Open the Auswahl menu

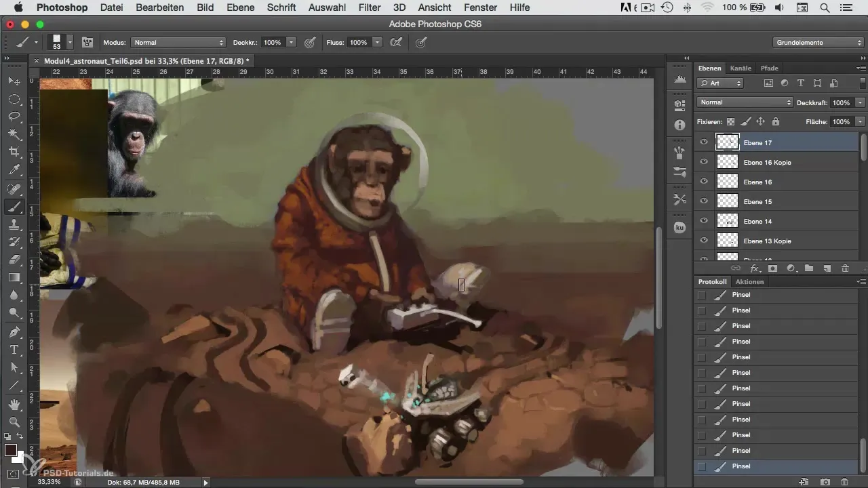(x=326, y=7)
